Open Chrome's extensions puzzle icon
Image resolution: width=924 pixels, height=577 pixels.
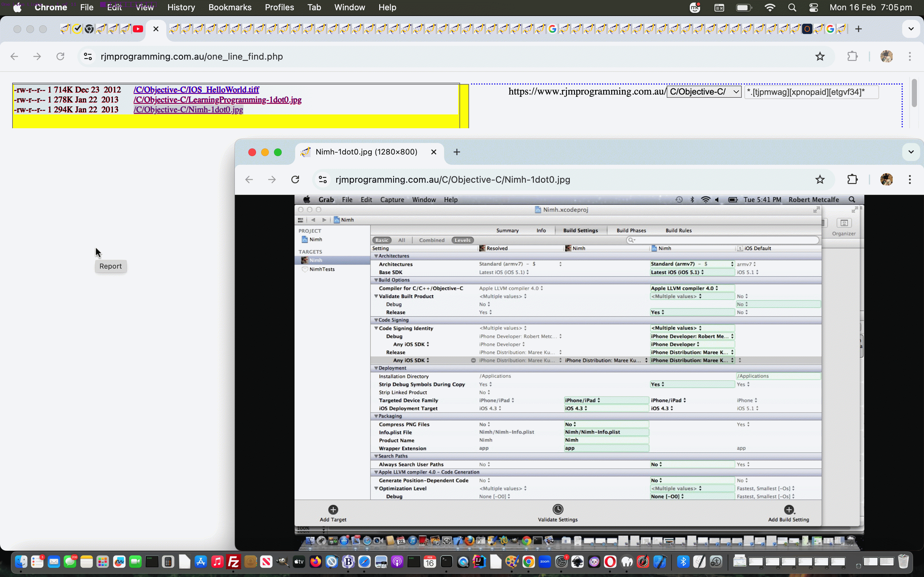click(x=852, y=56)
